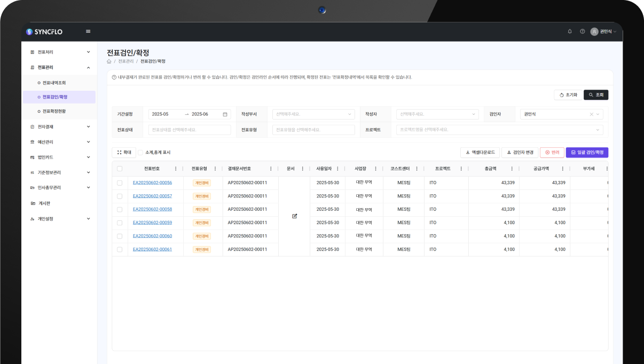Image resolution: width=644 pixels, height=364 pixels.
Task: Click the hamburger menu icon beside SYNCFLO logo
Action: (88, 31)
